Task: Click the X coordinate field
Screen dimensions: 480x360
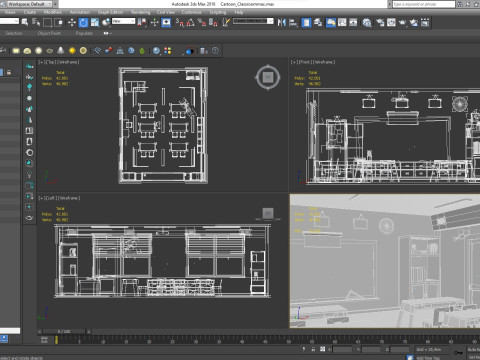Action: point(342,350)
